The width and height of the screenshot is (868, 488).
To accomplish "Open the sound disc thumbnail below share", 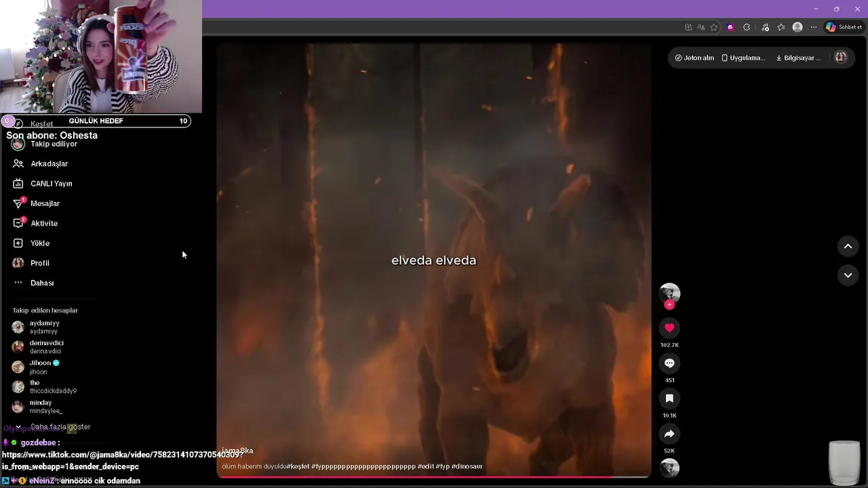I will point(669,468).
